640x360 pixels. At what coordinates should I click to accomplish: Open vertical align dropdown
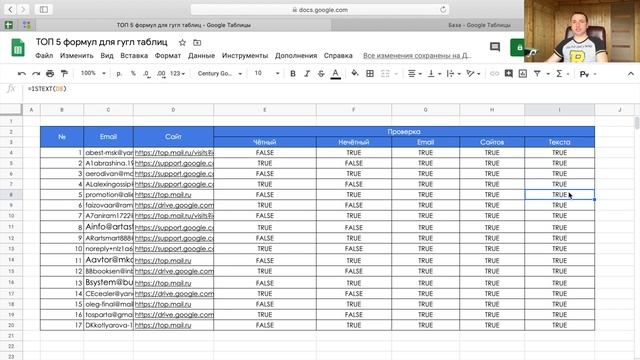(x=433, y=73)
